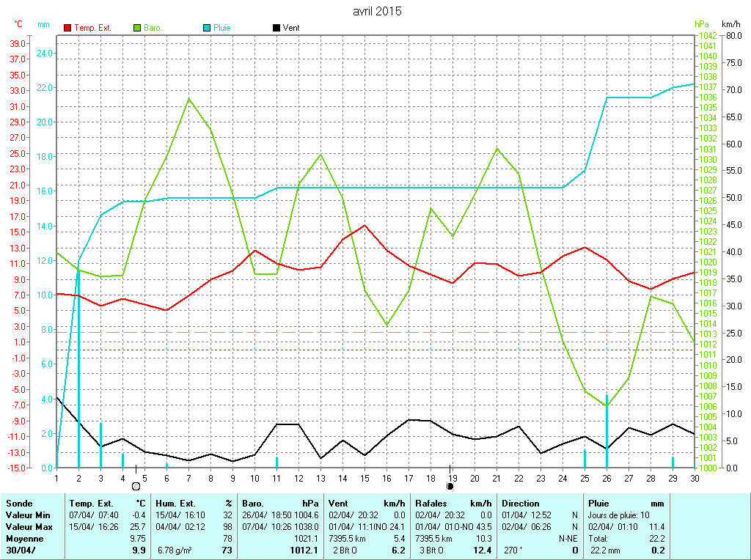Click the red temperature peak at day 15
The width and height of the screenshot is (751, 560).
[x=364, y=225]
